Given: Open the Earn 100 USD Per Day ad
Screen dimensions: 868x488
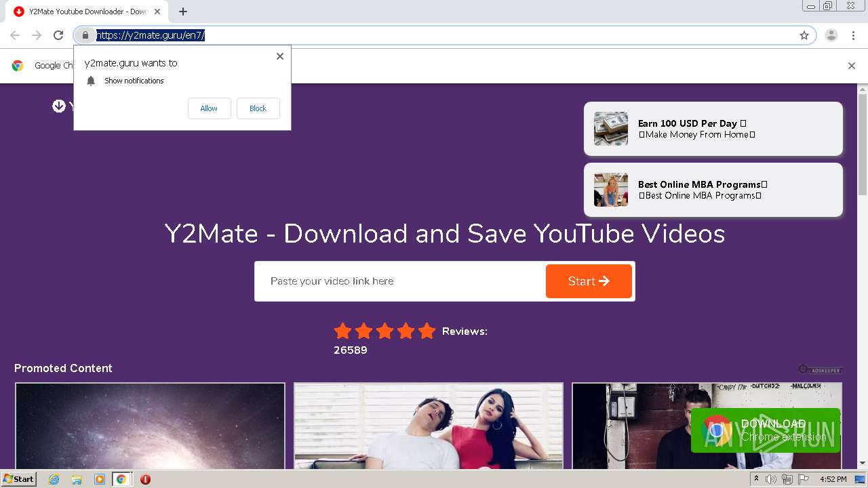Looking at the screenshot, I should point(713,129).
